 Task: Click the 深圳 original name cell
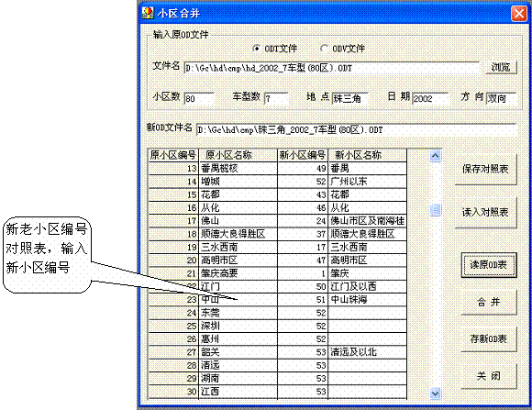[238, 326]
